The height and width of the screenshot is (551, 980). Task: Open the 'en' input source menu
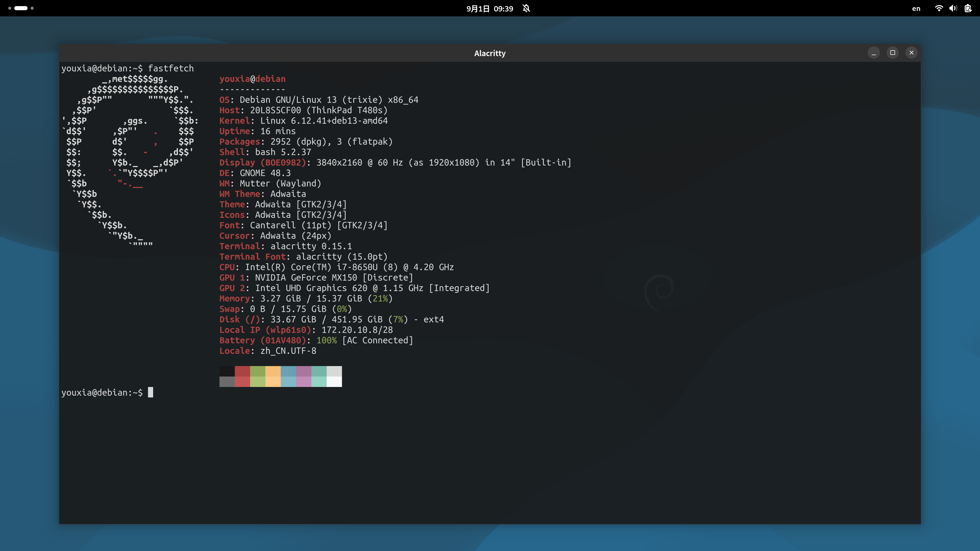[916, 9]
